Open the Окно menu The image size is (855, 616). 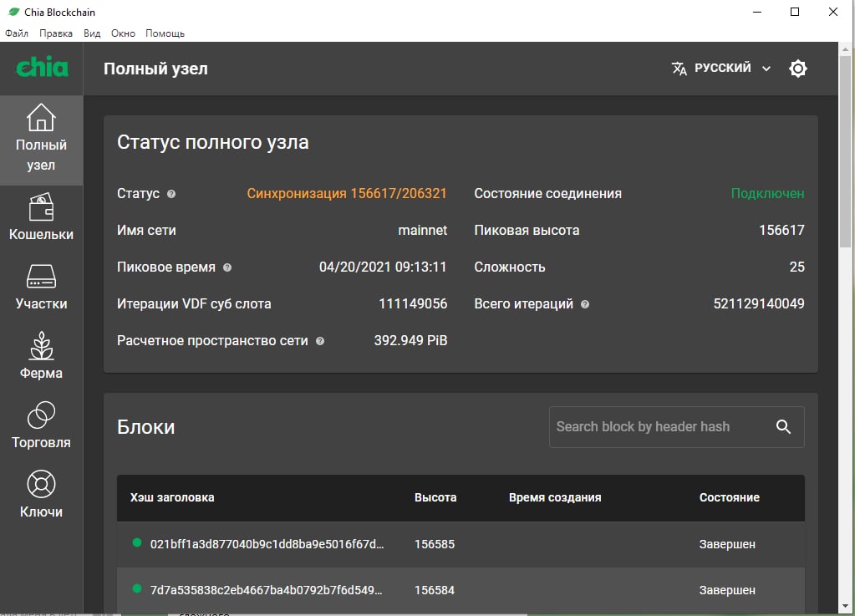(x=123, y=33)
